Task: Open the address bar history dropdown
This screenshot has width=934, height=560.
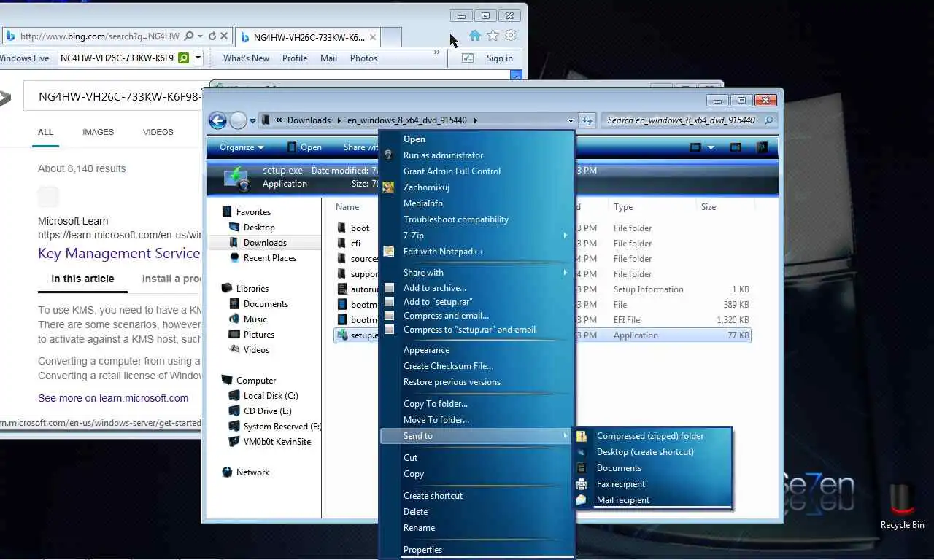Action: pyautogui.click(x=571, y=120)
